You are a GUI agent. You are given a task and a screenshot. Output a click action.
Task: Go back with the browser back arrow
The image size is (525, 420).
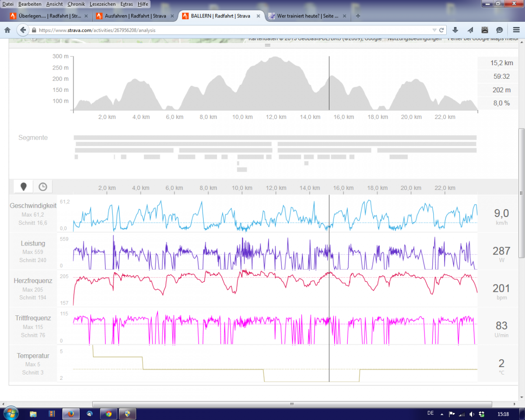(x=23, y=30)
